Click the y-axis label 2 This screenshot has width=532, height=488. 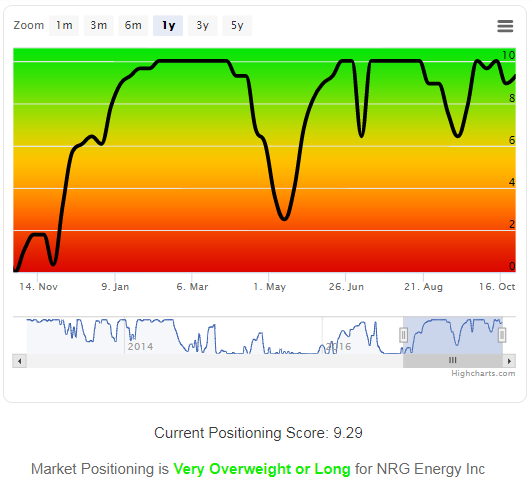[x=512, y=224]
